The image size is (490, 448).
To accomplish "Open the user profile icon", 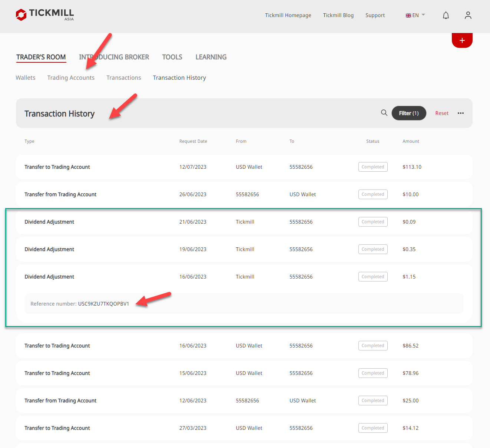I will coord(468,15).
